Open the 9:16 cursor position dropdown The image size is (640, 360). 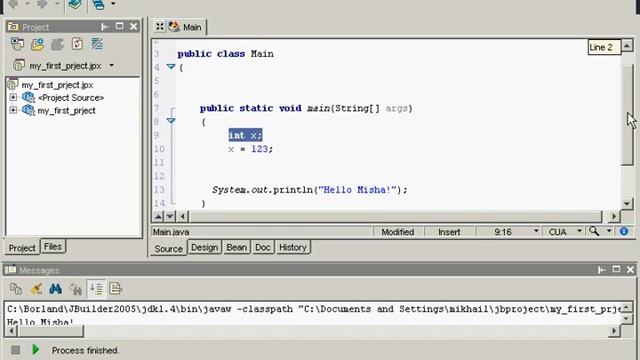(x=536, y=231)
